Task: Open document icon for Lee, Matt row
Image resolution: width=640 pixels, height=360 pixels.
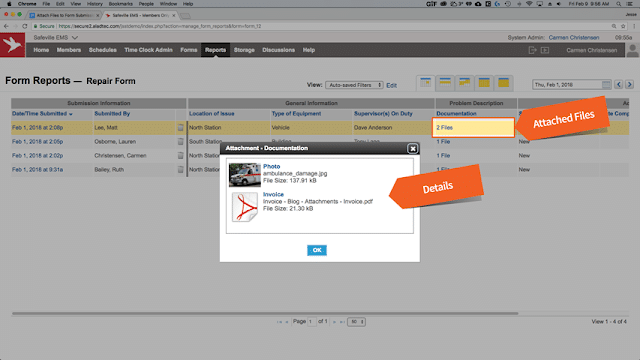Action: coord(180,128)
